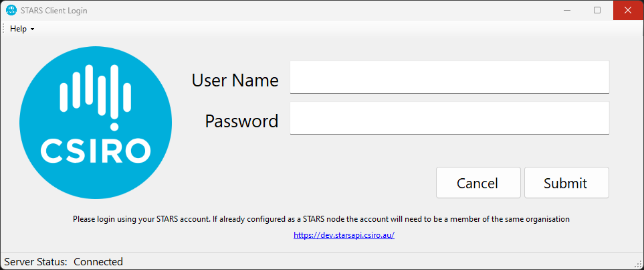644x270 pixels.
Task: Click the menu bar grip handle beside Help
Action: [x=4, y=29]
